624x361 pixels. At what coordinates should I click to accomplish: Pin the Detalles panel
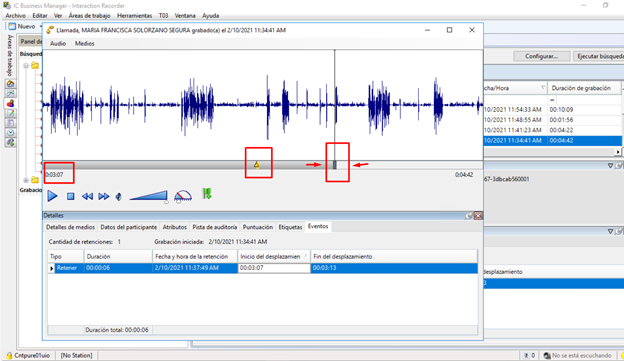click(469, 216)
